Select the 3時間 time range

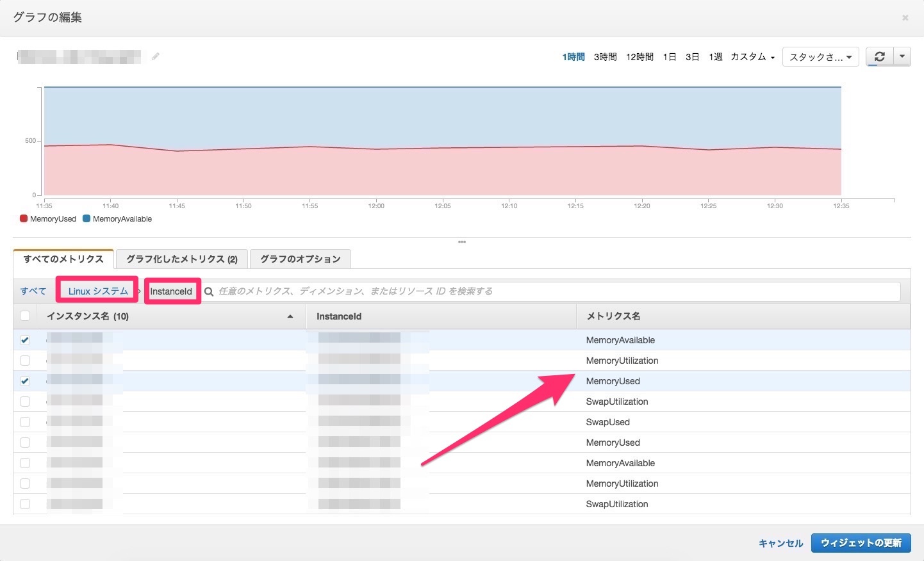click(x=605, y=57)
